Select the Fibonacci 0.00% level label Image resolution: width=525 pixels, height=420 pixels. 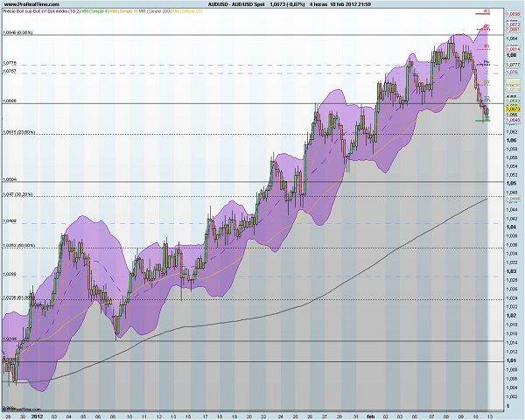(17, 32)
